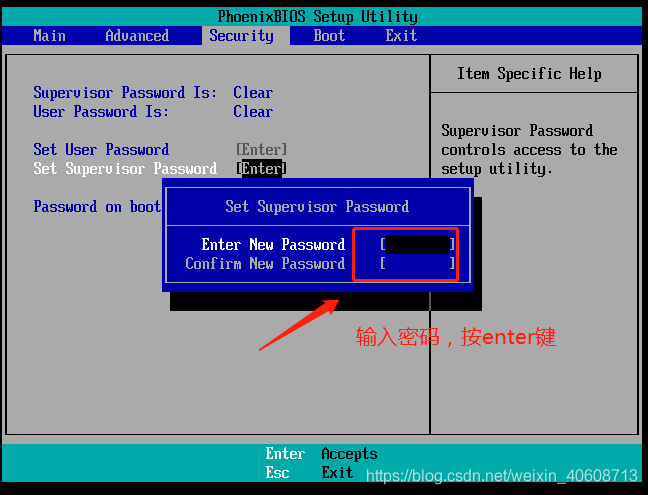Click the Clear value beside User Password

pos(253,112)
